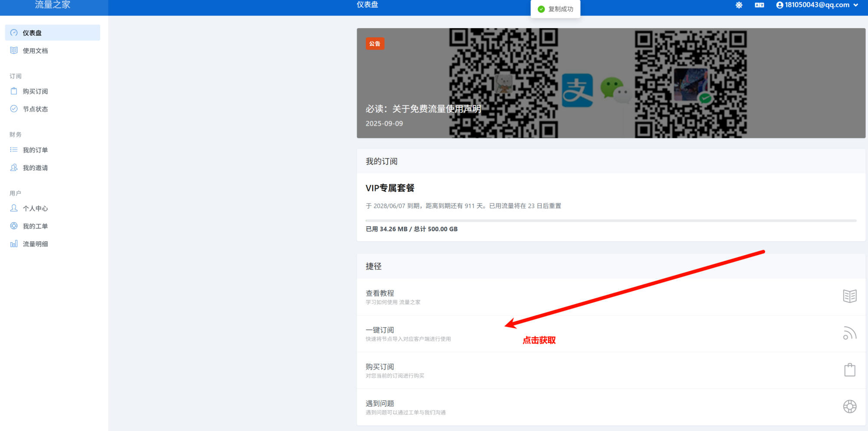Go to 个人中心 in the sidebar
The image size is (868, 431).
35,208
